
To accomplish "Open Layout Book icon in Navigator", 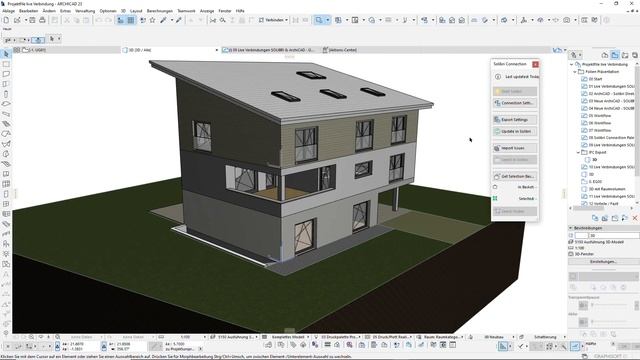I will tap(625, 55).
